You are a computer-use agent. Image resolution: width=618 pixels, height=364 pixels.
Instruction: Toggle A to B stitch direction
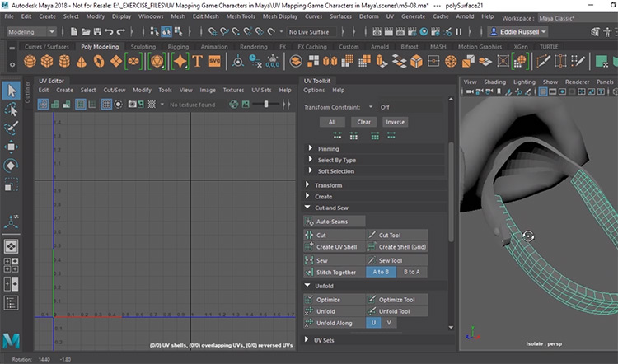tap(381, 272)
